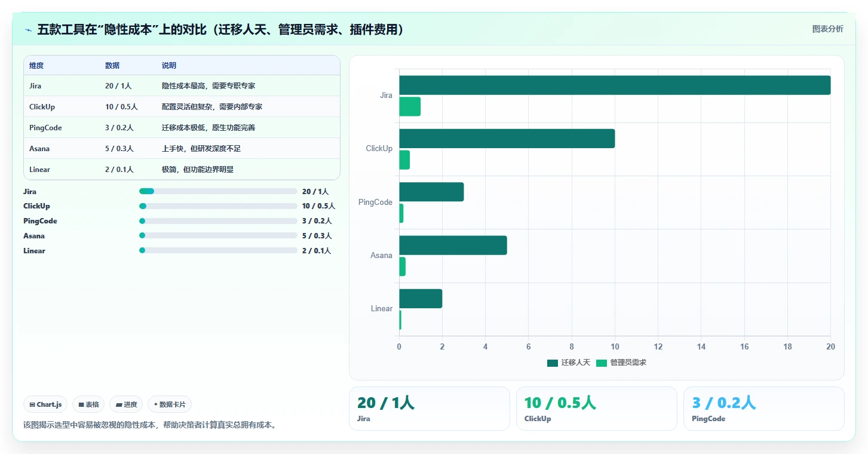Click the PingCode progress bar
Viewport: 868px width, 454px height.
[x=218, y=221]
